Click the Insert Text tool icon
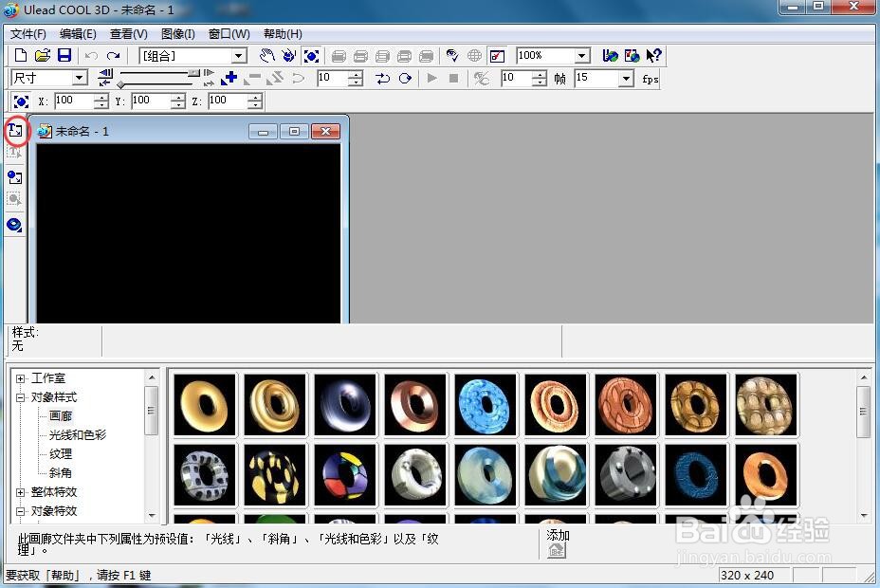This screenshot has width=880, height=588. 15,131
